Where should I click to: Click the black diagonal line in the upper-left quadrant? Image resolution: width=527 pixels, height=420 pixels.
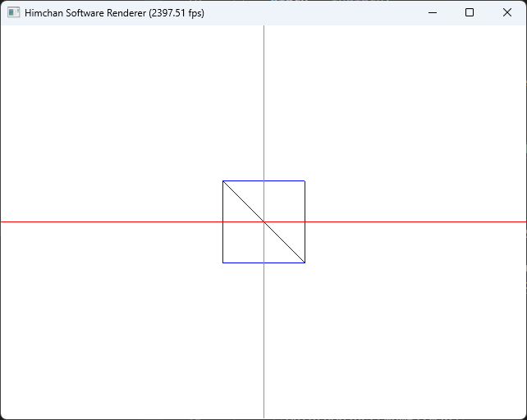(x=243, y=201)
